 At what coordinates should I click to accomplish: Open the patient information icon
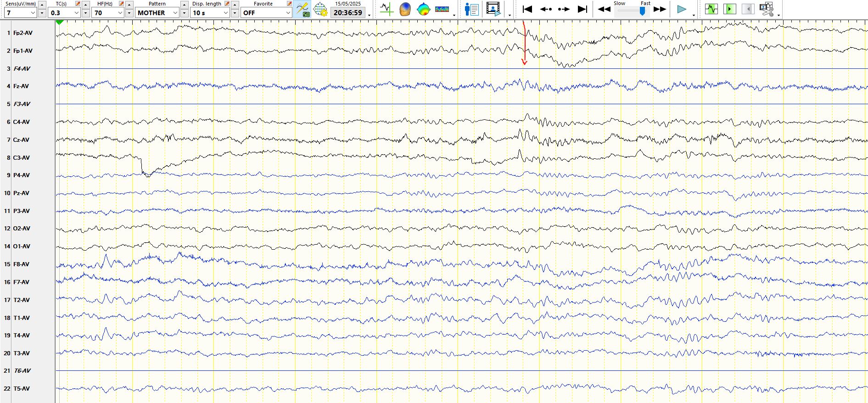471,9
